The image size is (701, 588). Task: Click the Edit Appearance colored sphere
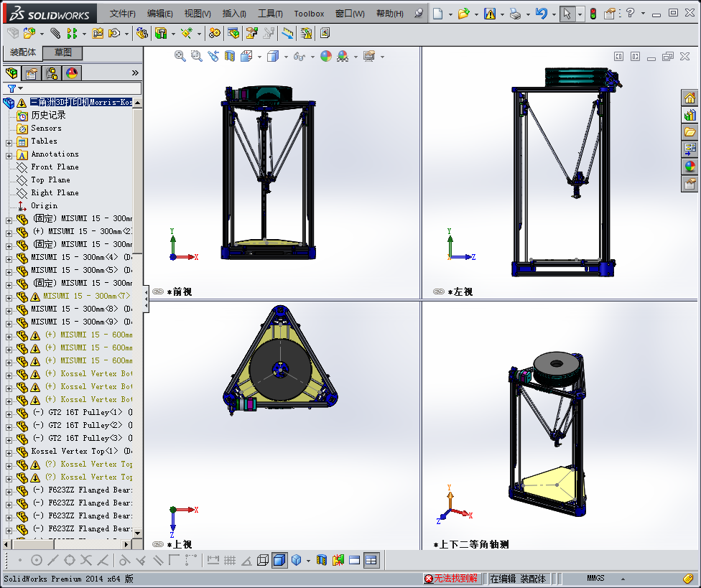pyautogui.click(x=325, y=56)
